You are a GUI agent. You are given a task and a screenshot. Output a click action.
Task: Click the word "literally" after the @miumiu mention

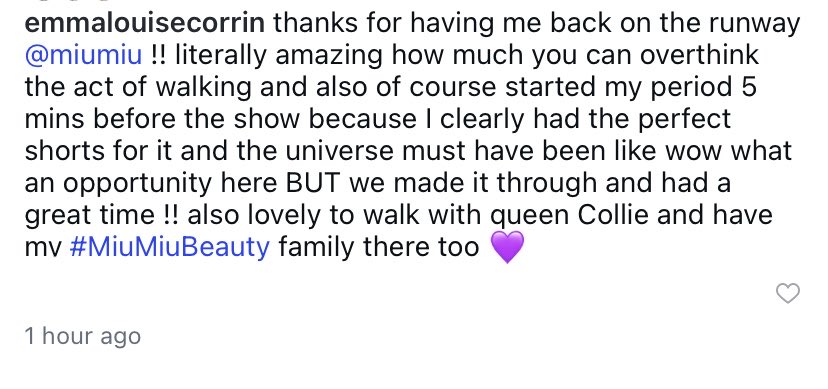(x=220, y=56)
